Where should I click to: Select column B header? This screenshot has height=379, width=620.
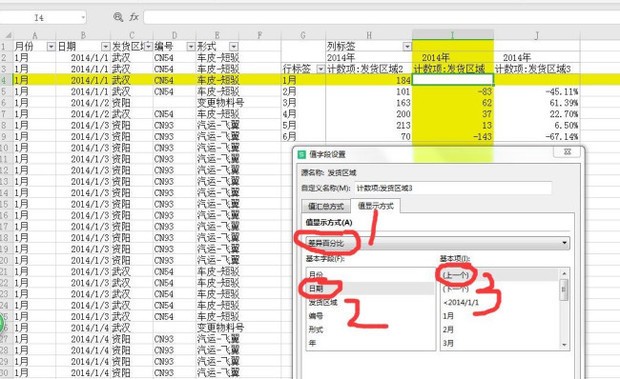coord(83,35)
